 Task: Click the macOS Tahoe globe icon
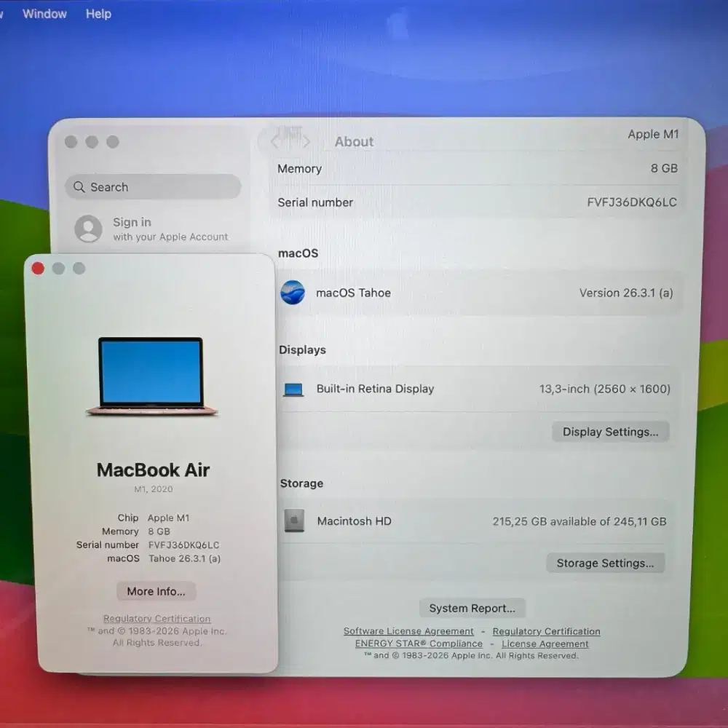coord(292,293)
